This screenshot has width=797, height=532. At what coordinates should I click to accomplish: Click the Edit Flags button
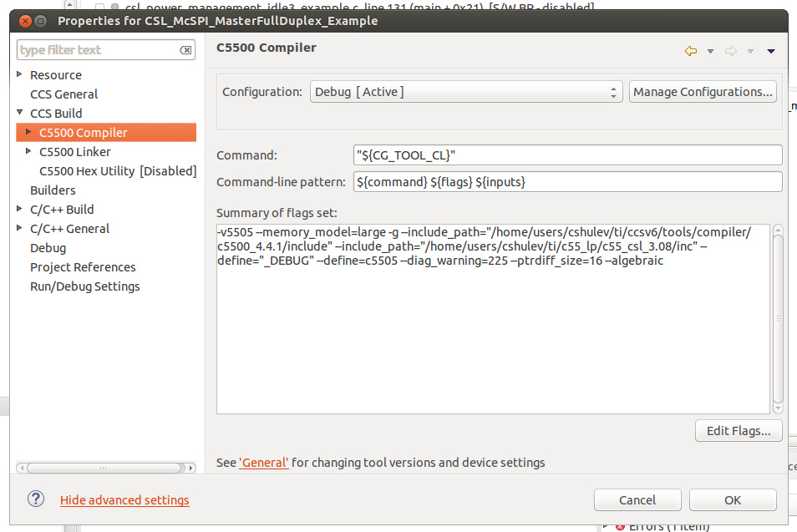point(739,431)
